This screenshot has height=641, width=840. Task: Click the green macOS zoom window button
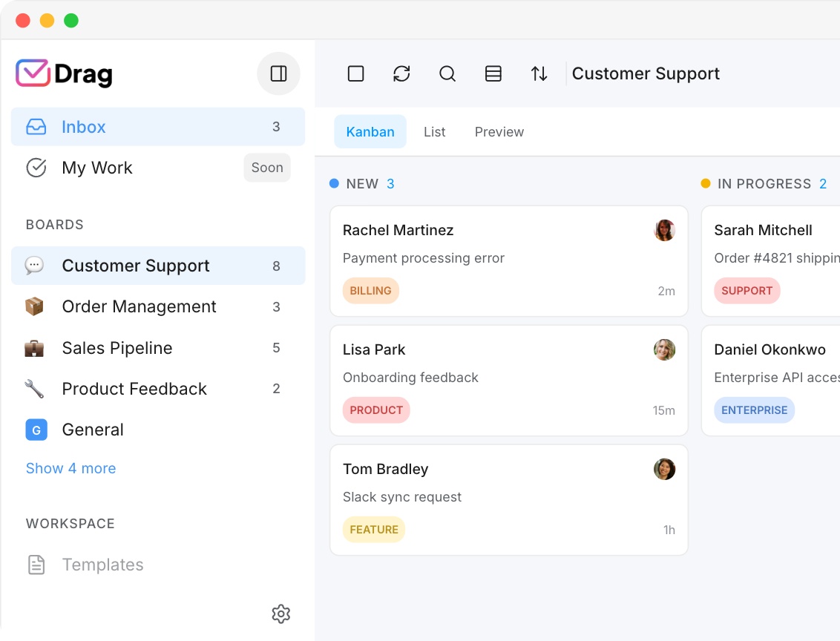[71, 21]
